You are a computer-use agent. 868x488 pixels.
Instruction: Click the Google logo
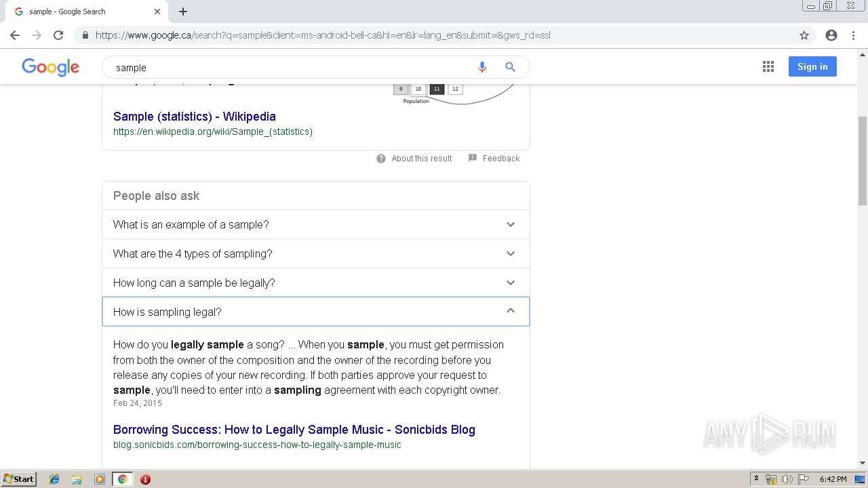point(51,67)
